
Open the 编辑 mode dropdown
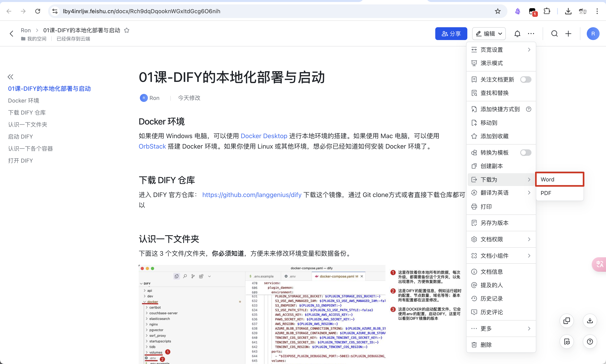click(489, 34)
